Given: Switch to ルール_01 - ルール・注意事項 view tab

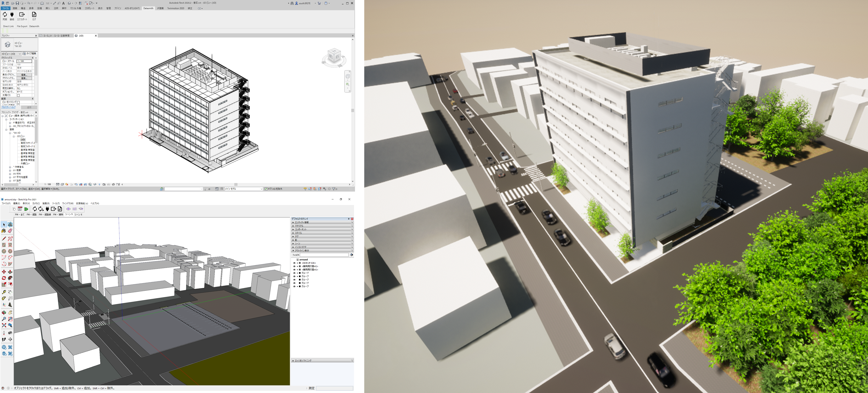Looking at the screenshot, I should (56, 36).
